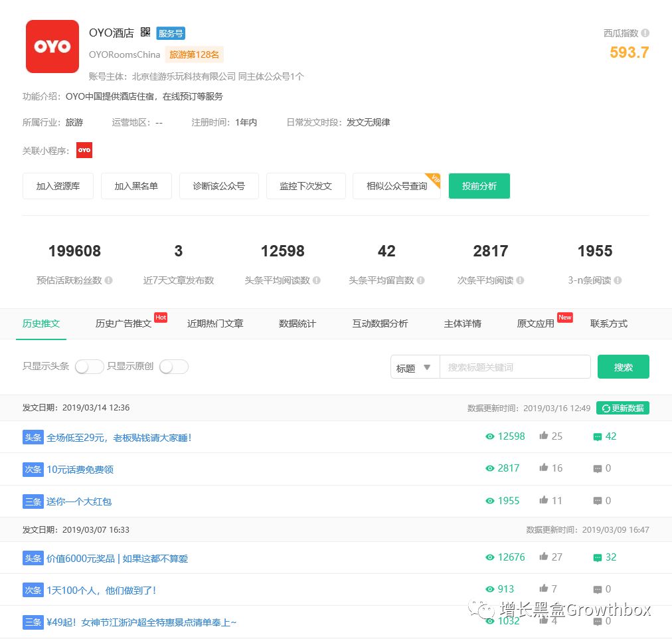Click the eye icon next to 12676 reads

(489, 557)
